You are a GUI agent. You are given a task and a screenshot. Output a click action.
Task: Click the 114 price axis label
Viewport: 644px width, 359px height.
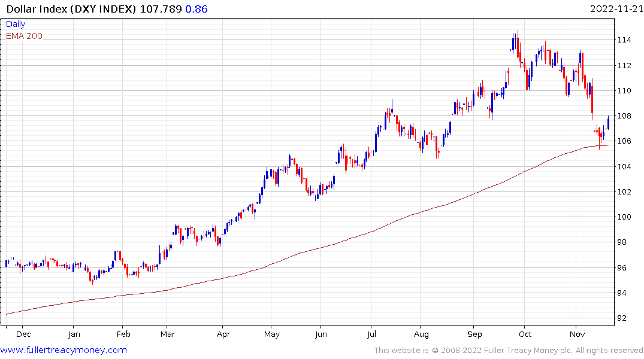pyautogui.click(x=624, y=40)
